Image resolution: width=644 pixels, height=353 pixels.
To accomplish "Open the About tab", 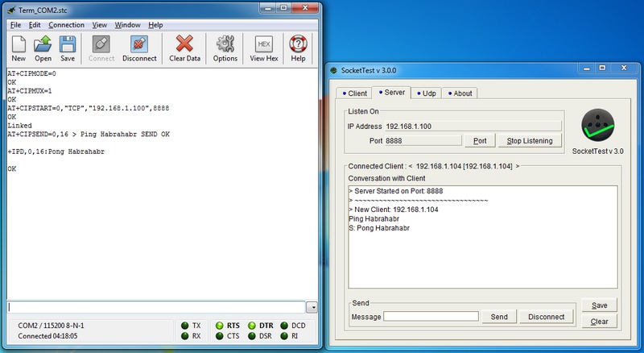I will (x=460, y=93).
